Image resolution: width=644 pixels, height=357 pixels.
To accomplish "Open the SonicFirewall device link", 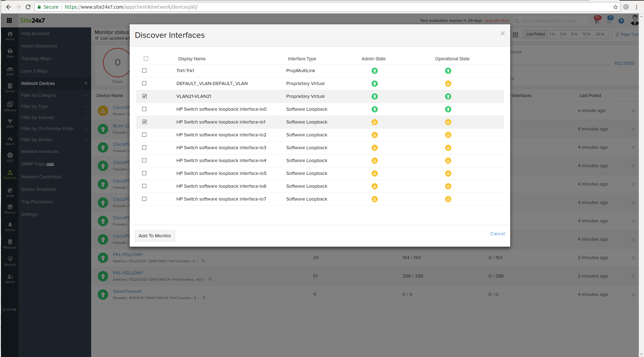I will point(127,291).
